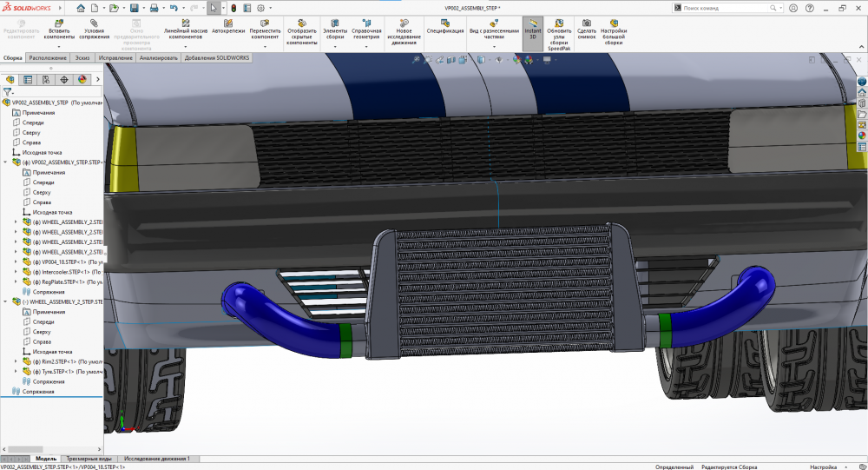
Task: Start Новое исследование движения
Action: tap(404, 23)
